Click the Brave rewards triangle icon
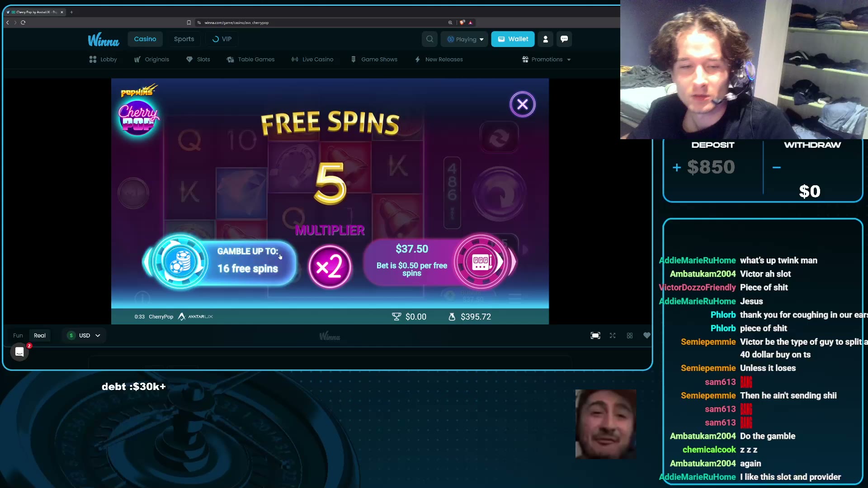 point(470,23)
